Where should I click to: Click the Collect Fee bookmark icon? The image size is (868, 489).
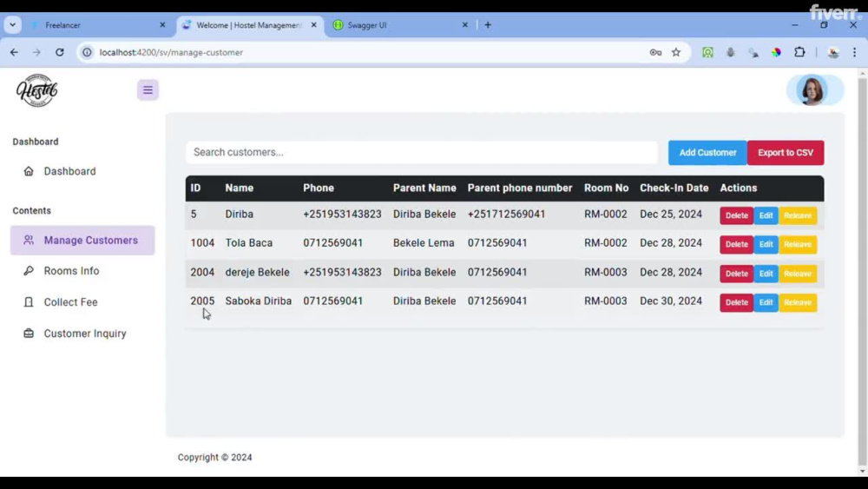click(29, 301)
